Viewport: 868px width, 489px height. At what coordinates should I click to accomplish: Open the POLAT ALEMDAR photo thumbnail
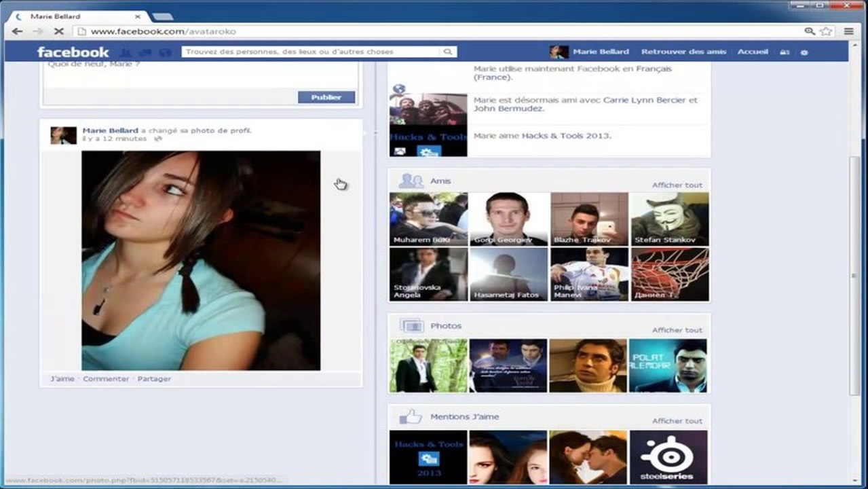point(668,365)
